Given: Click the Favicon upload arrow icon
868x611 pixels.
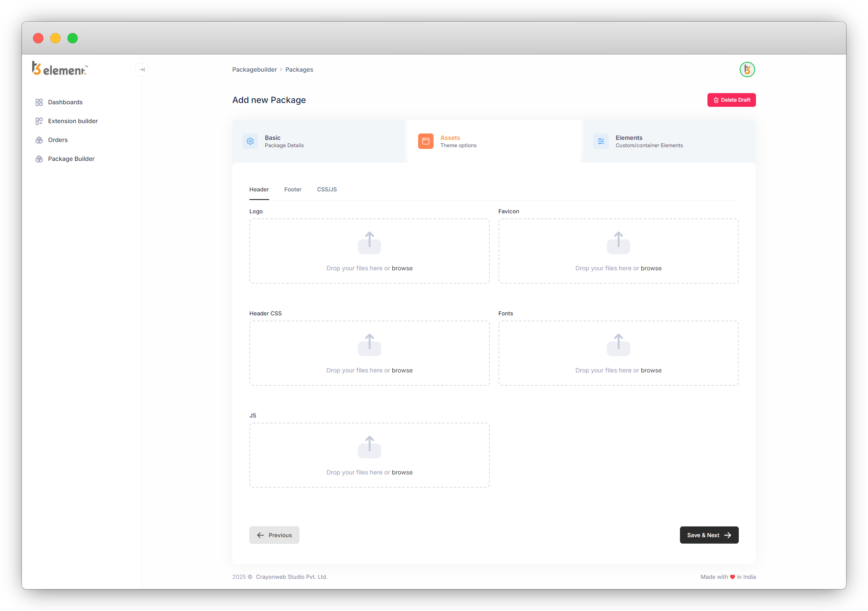Looking at the screenshot, I should pyautogui.click(x=618, y=242).
